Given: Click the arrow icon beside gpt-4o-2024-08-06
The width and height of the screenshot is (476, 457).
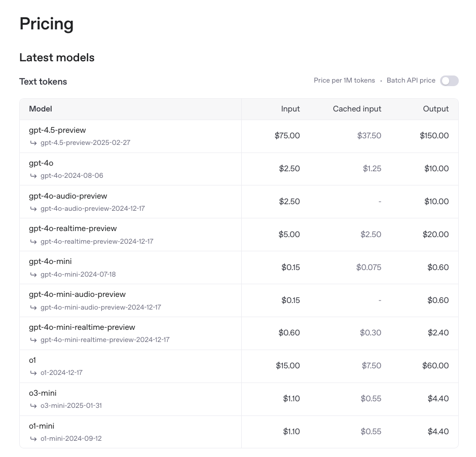Looking at the screenshot, I should (33, 176).
